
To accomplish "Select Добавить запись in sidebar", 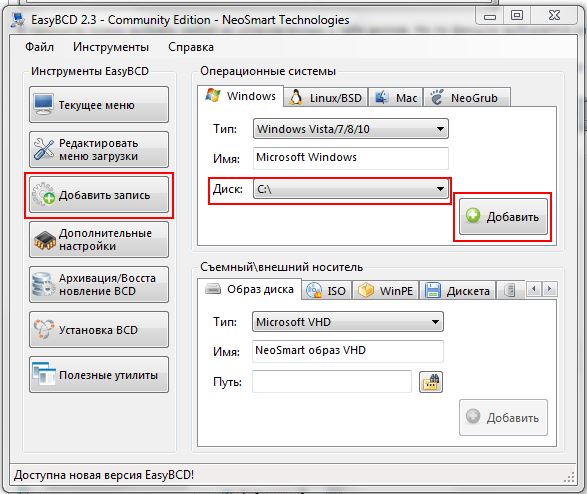I will 99,195.
